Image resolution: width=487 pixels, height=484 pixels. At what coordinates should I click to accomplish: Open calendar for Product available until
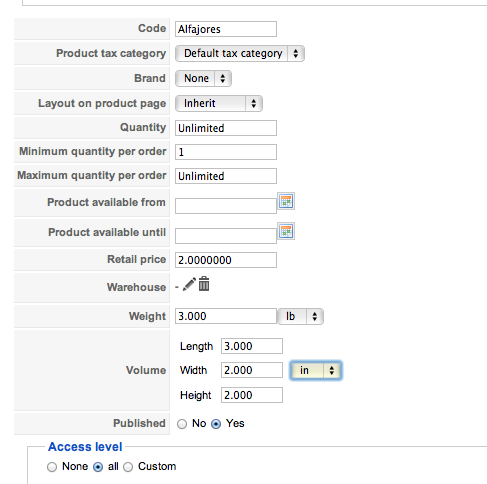[286, 231]
